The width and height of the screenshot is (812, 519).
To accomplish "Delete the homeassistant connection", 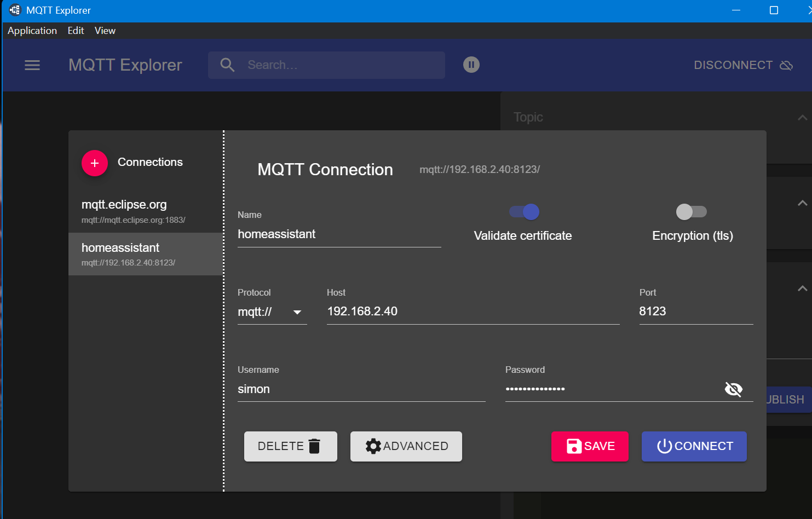I will click(x=291, y=446).
